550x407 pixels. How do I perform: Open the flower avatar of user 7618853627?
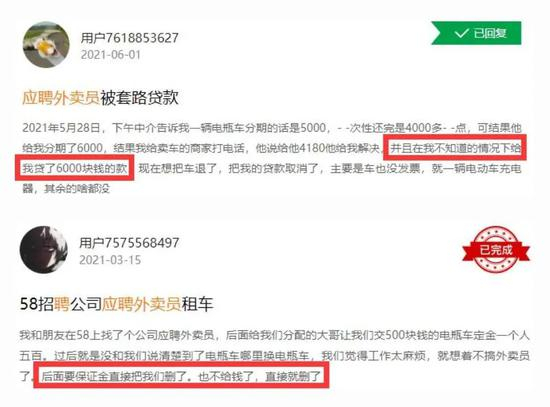(46, 45)
